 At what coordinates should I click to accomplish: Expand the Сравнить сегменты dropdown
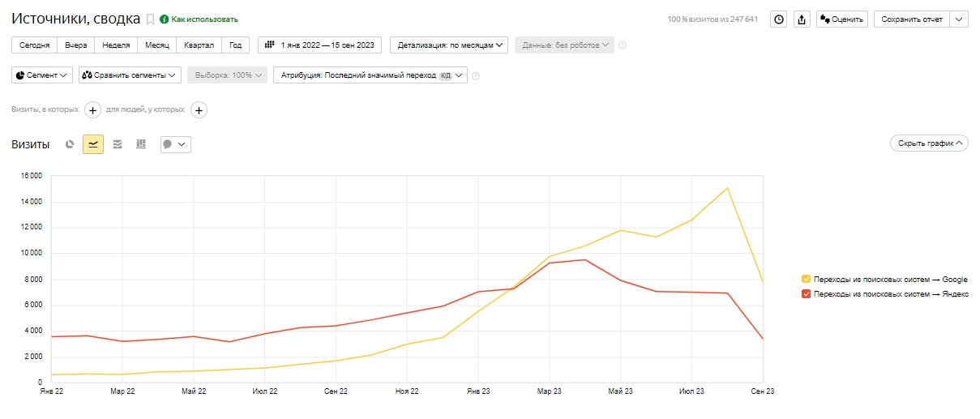coord(130,75)
